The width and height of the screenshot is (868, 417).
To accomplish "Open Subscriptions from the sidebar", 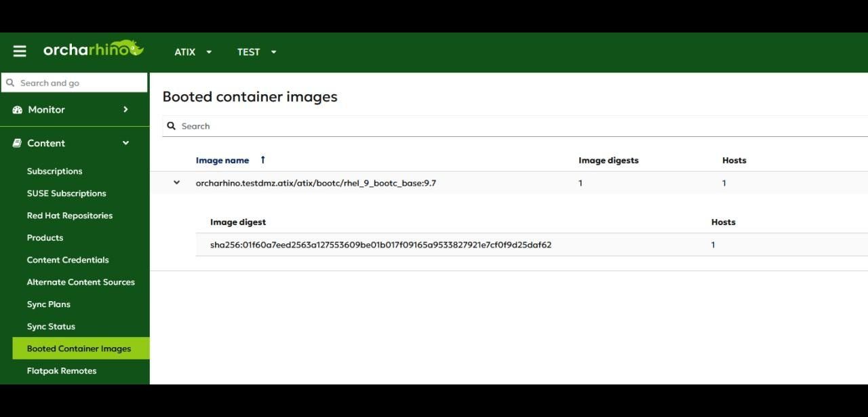I will click(x=54, y=172).
